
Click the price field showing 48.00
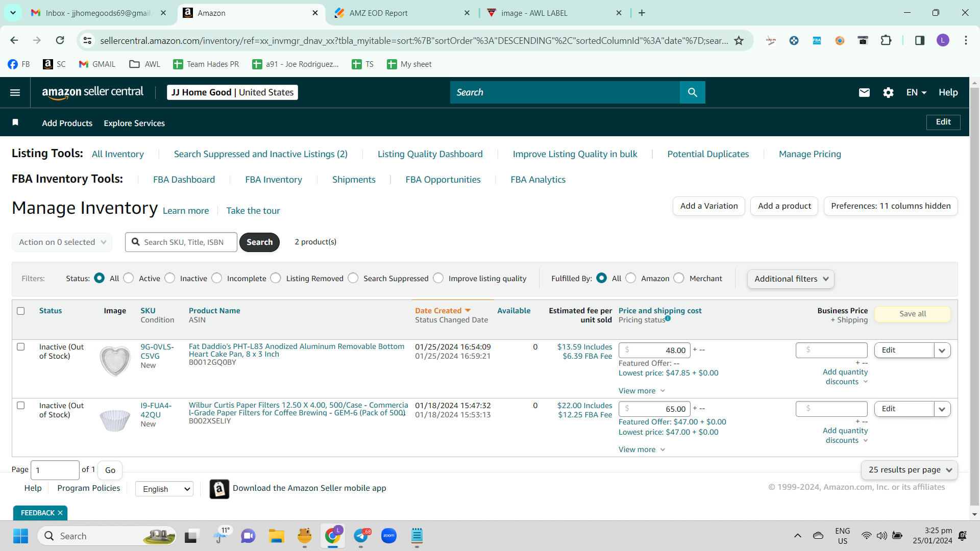pos(654,350)
